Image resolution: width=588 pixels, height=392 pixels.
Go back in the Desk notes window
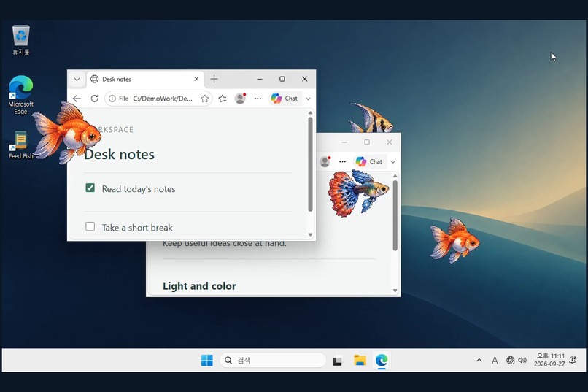click(77, 99)
